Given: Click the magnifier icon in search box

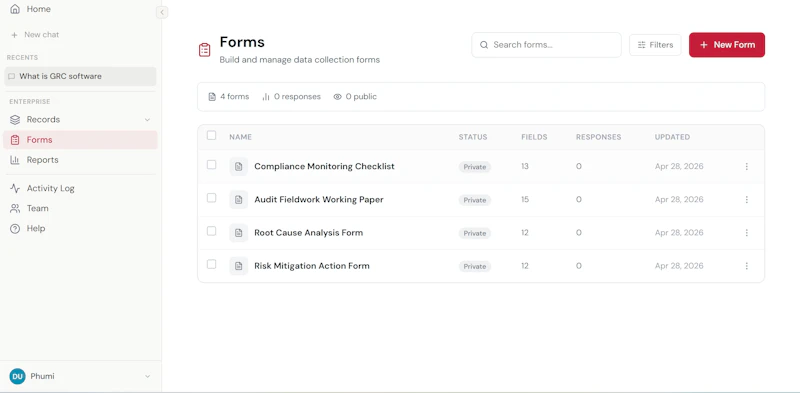Looking at the screenshot, I should (x=484, y=45).
